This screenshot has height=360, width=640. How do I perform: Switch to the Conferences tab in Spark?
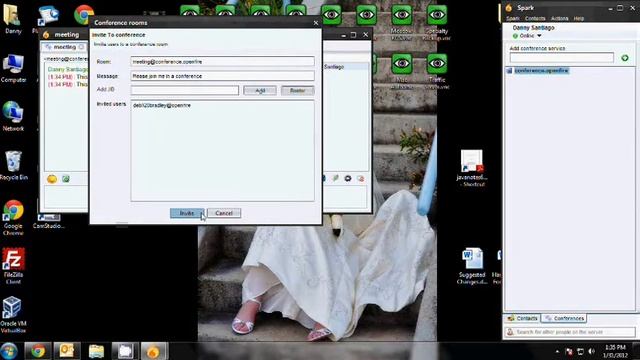point(564,318)
